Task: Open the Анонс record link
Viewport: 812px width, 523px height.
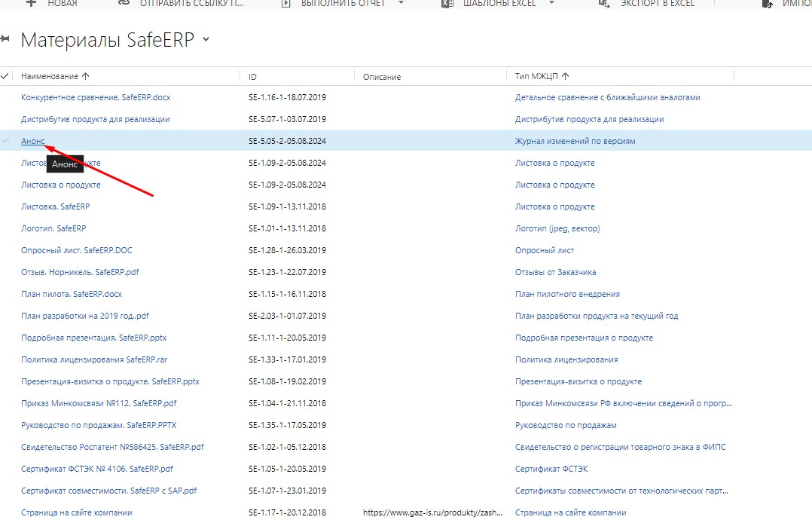Action: pos(33,141)
